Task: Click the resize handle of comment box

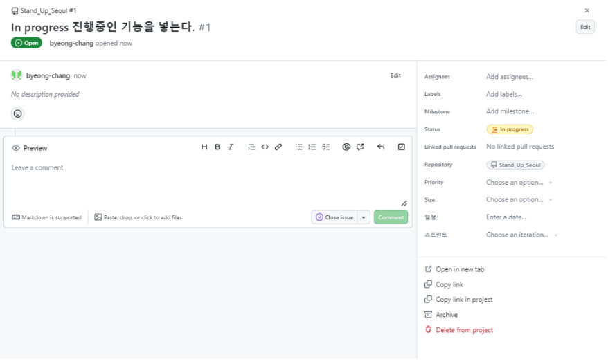Action: (x=405, y=204)
